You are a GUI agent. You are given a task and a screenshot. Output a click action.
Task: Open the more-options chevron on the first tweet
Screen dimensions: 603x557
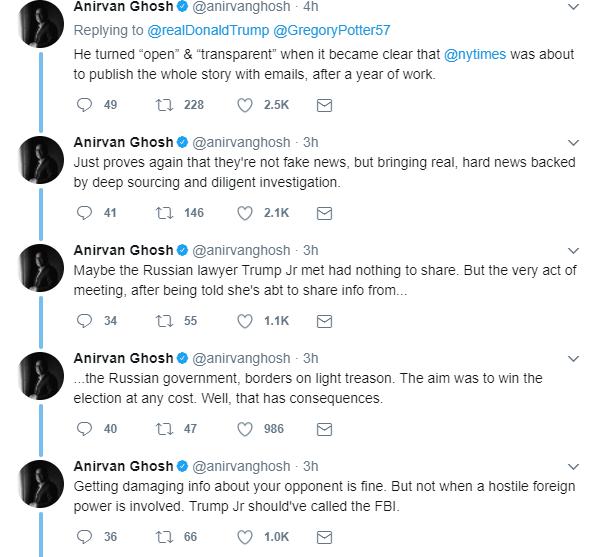pyautogui.click(x=573, y=7)
